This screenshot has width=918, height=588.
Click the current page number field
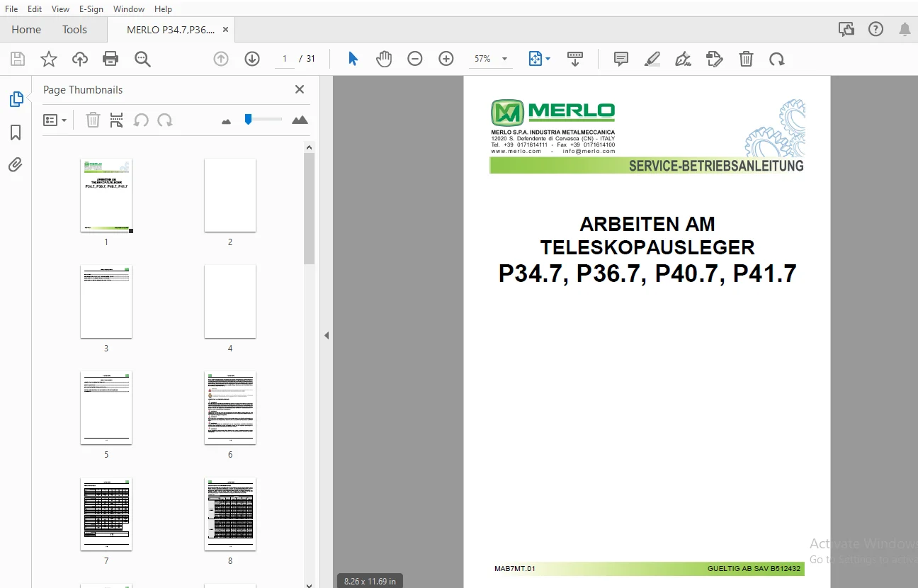[x=284, y=59]
